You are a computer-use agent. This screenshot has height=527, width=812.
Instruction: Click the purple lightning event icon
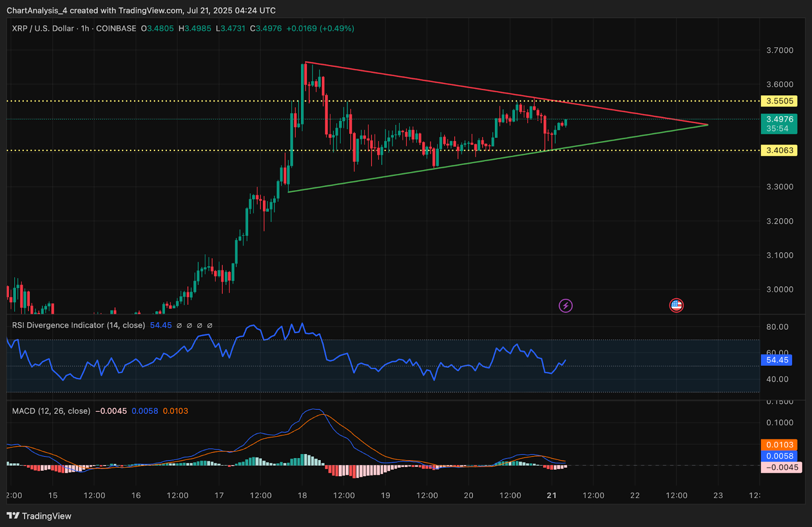(565, 305)
